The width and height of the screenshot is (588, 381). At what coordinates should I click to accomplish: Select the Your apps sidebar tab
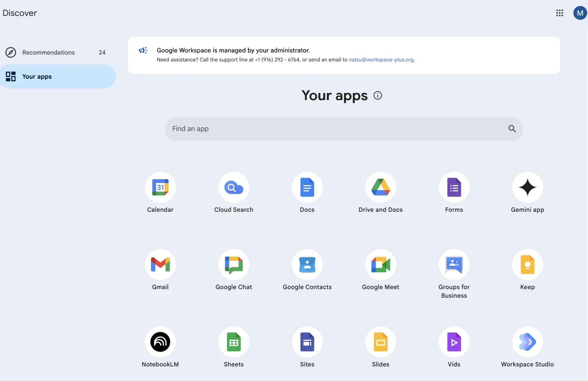pyautogui.click(x=58, y=77)
